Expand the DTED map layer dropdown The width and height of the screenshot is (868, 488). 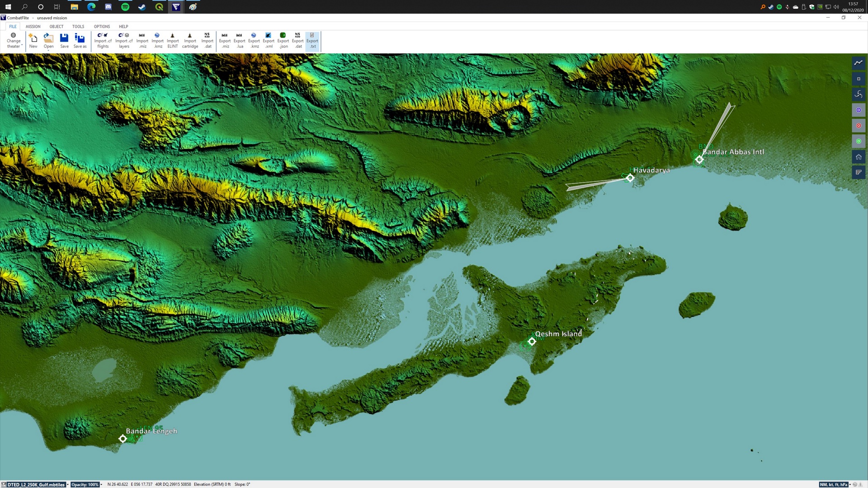(x=68, y=484)
